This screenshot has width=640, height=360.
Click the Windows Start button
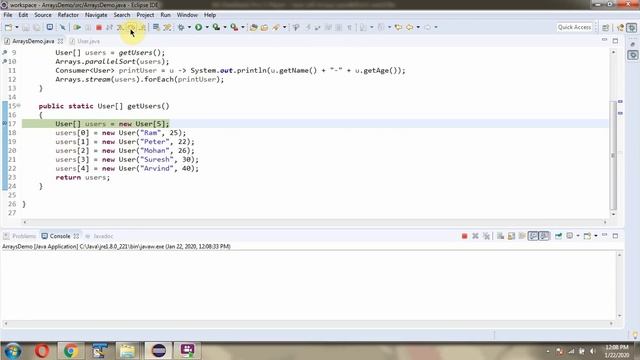(x=13, y=351)
